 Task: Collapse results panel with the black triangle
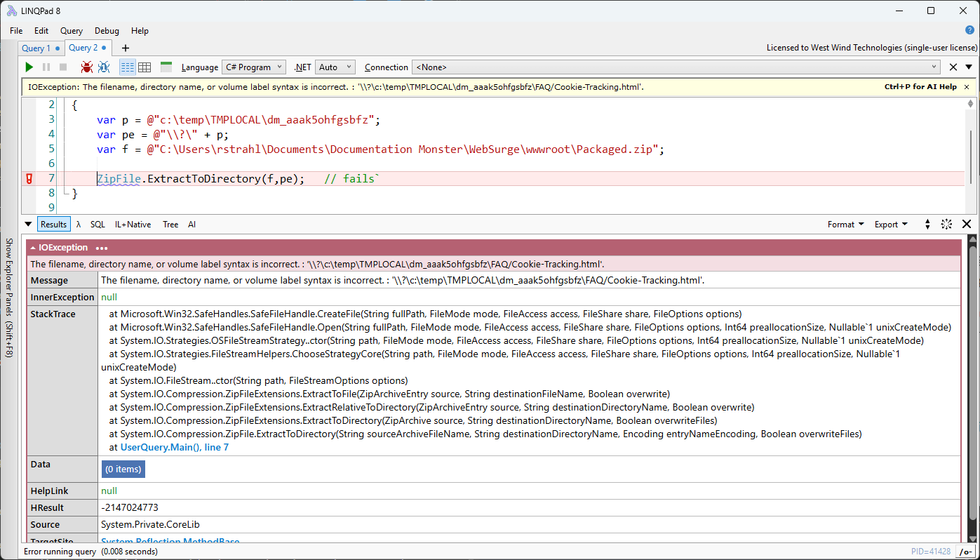(x=28, y=225)
